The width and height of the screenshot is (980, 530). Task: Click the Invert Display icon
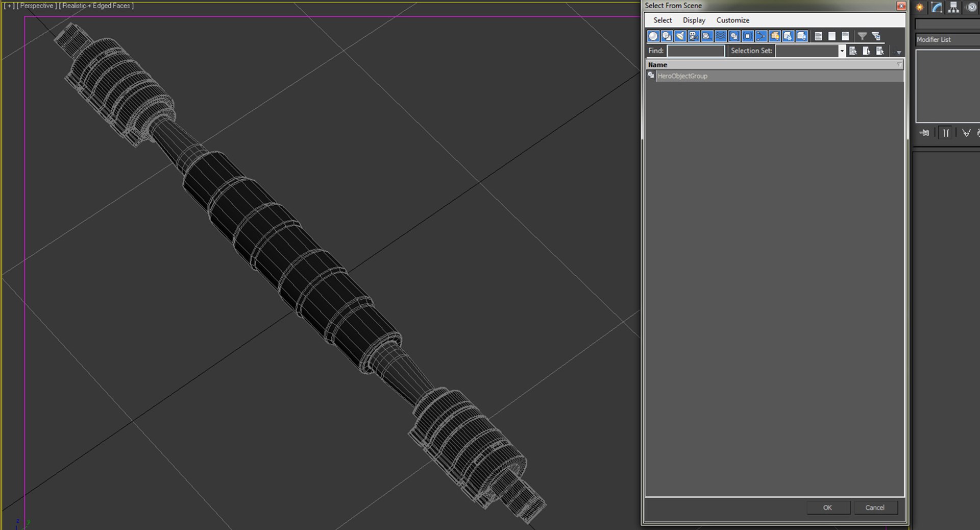(845, 36)
